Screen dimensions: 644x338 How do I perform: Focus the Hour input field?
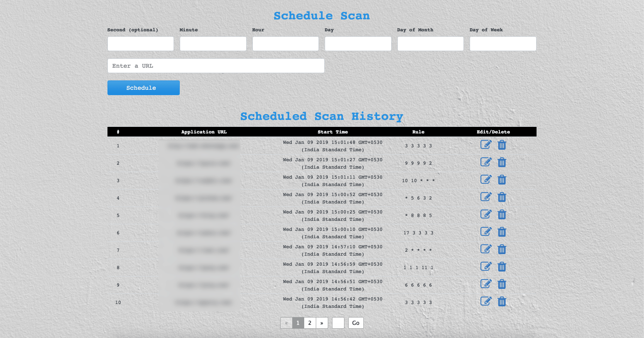(286, 44)
